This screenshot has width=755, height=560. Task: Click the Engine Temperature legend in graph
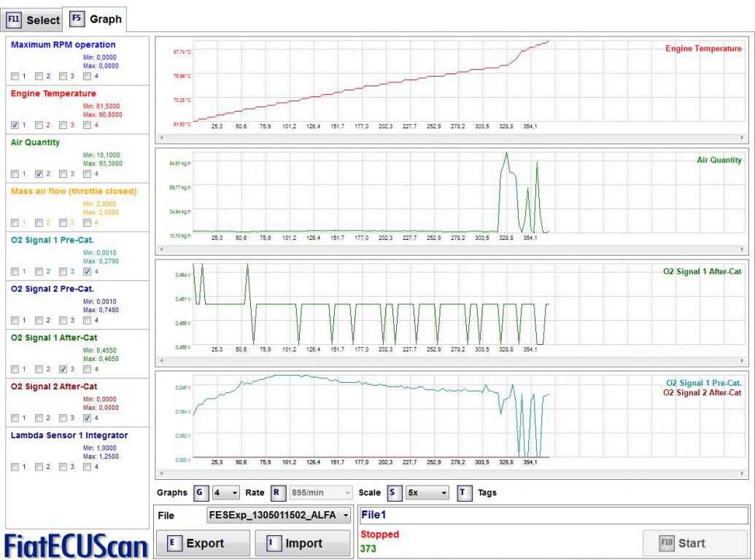click(703, 49)
